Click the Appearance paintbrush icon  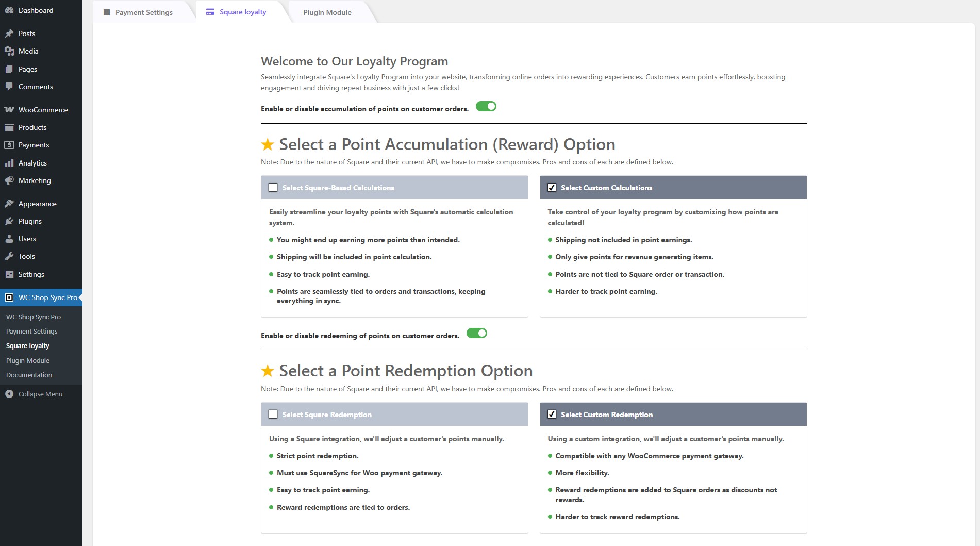(9, 204)
